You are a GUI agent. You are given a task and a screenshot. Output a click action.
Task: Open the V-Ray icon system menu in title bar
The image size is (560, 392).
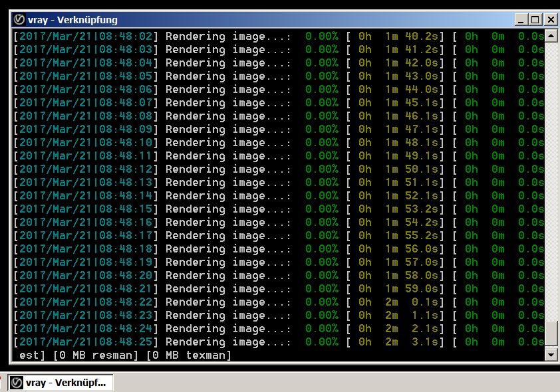point(19,19)
